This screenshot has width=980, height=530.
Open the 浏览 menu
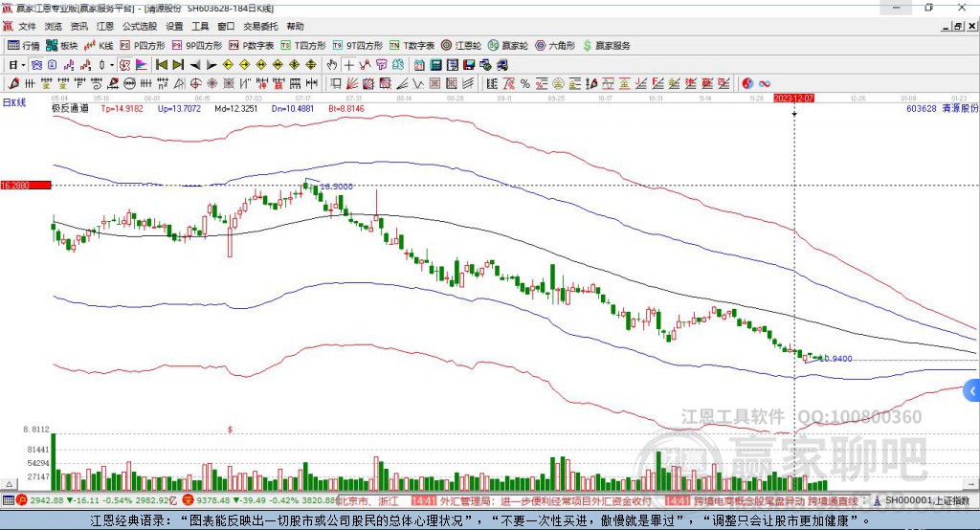[x=54, y=26]
